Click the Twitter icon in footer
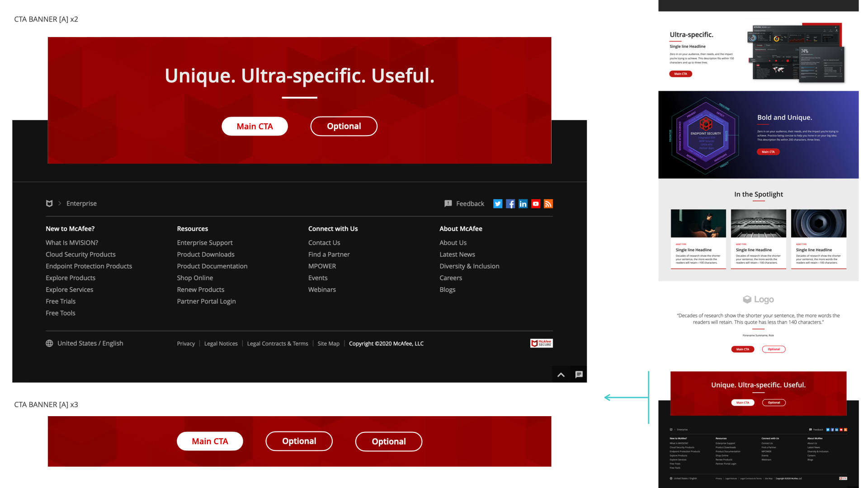The image size is (868, 488). (x=497, y=204)
